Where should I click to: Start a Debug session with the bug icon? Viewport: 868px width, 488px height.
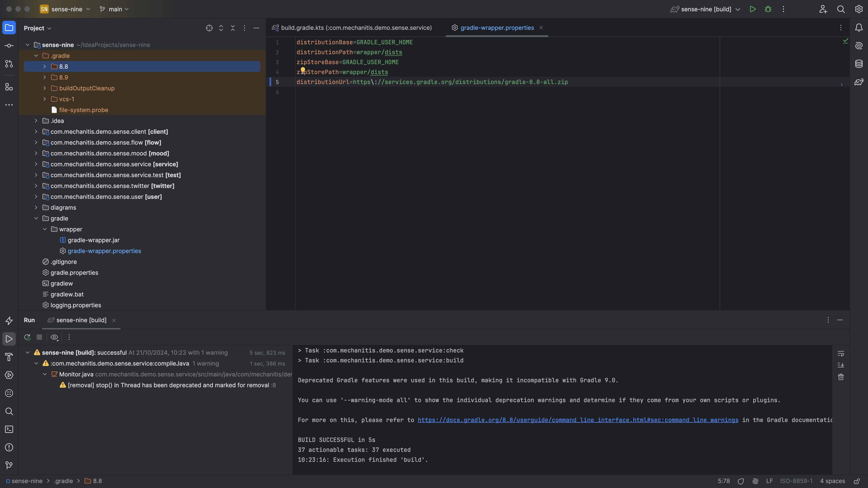[768, 9]
